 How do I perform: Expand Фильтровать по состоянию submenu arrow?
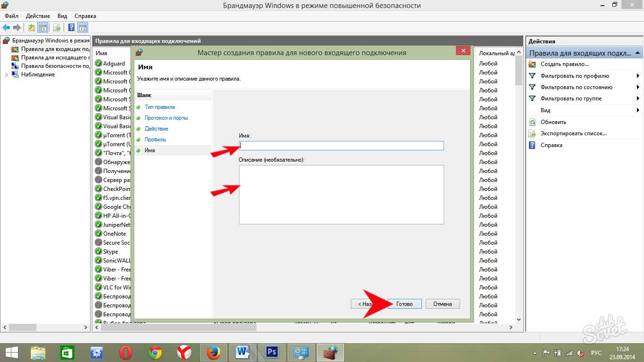pyautogui.click(x=638, y=87)
